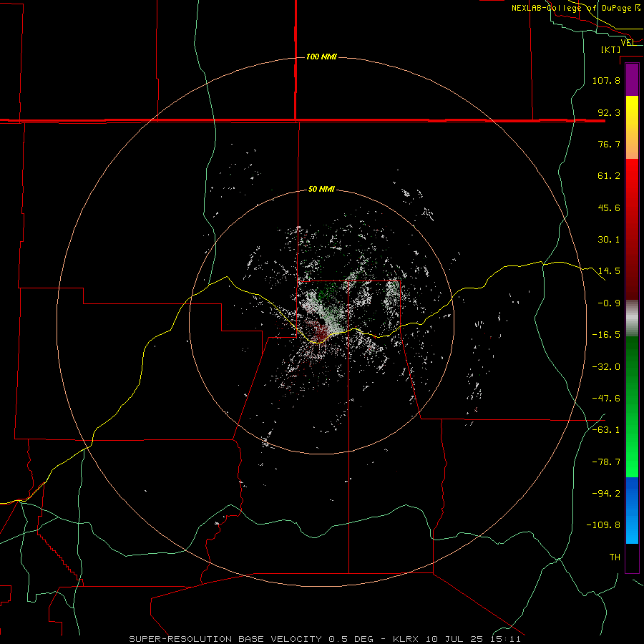This screenshot has width=644, height=644.
Task: Click the -63.1 velocity scale value
Action: 606,430
